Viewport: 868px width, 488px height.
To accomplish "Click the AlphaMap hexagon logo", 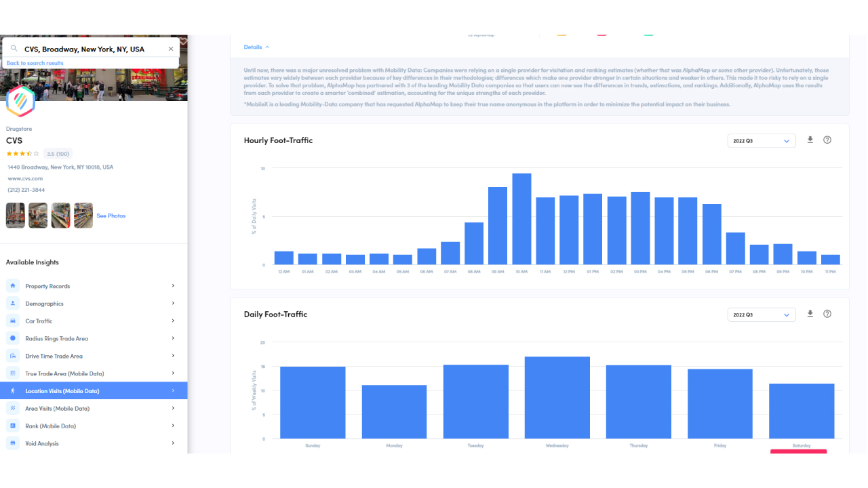I will coord(20,101).
